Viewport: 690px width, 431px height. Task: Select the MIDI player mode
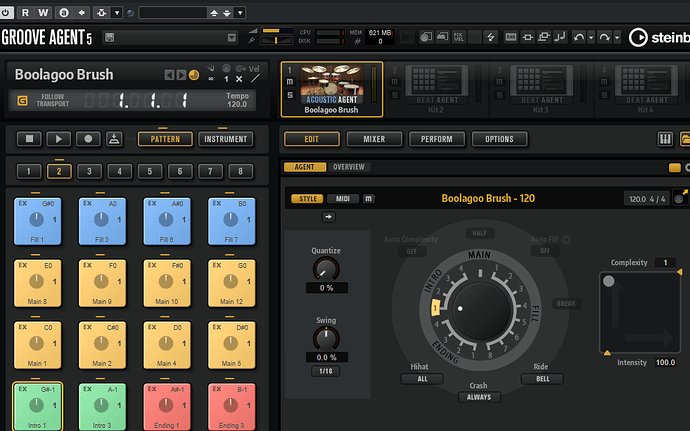343,199
